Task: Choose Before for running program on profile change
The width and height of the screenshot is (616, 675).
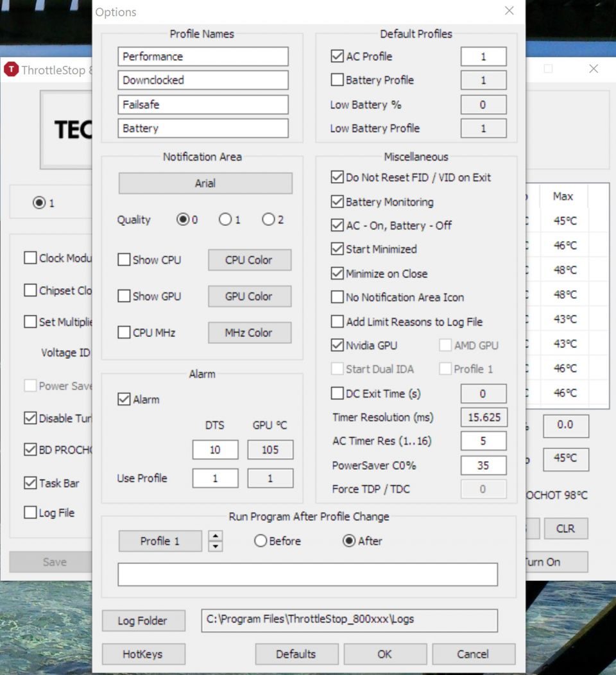Action: 260,541
